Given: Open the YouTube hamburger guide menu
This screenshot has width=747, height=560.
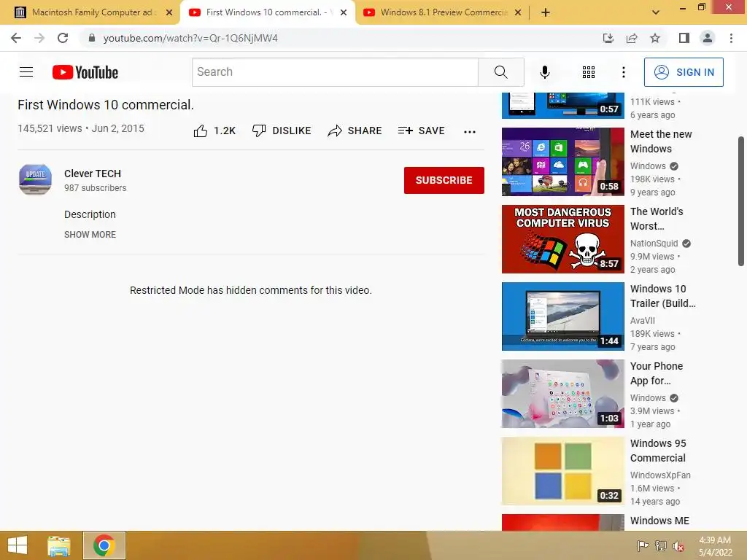Looking at the screenshot, I should (26, 72).
